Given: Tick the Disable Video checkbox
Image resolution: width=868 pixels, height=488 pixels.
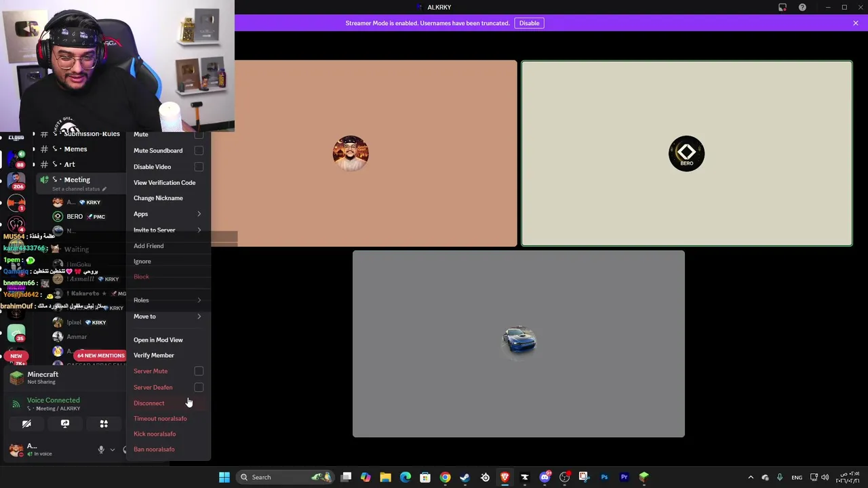Looking at the screenshot, I should (x=199, y=167).
